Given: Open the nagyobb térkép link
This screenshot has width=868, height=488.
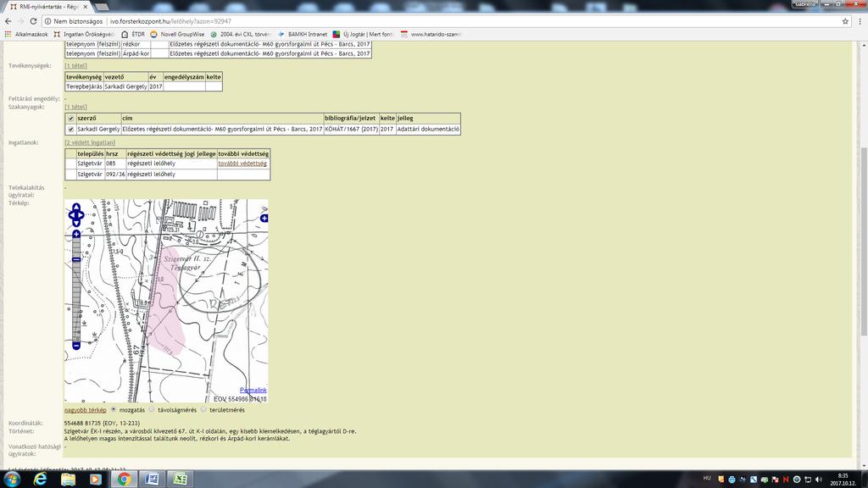Looking at the screenshot, I should click(86, 410).
